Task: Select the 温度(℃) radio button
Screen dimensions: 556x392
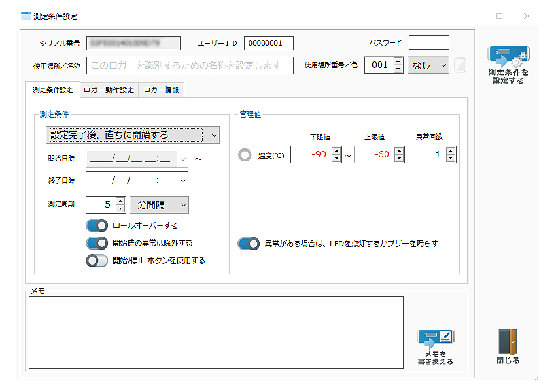Action: (x=245, y=155)
